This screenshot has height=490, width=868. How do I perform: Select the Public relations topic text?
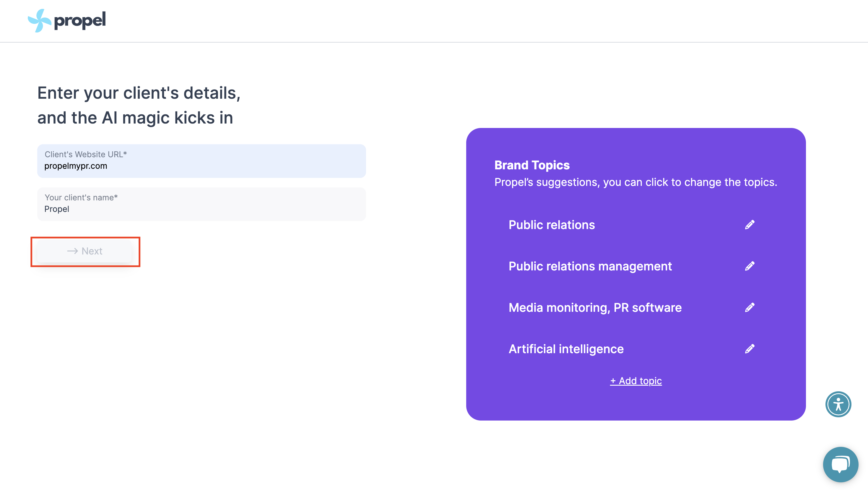point(552,225)
